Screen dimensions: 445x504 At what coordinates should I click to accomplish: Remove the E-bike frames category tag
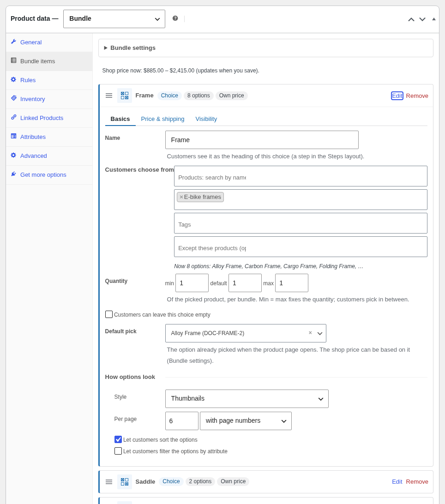pos(181,197)
